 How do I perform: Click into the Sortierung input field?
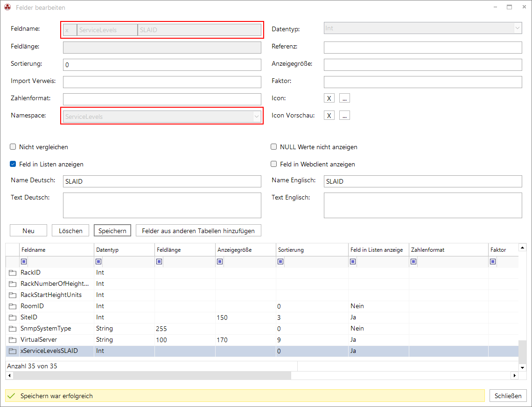tap(162, 65)
